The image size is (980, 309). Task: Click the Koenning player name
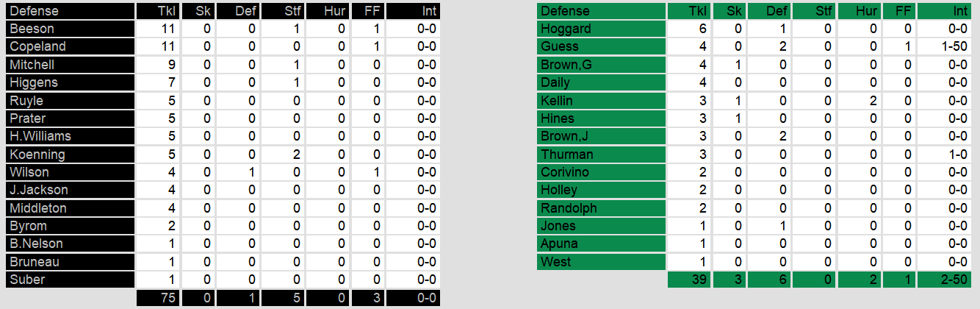pos(37,154)
